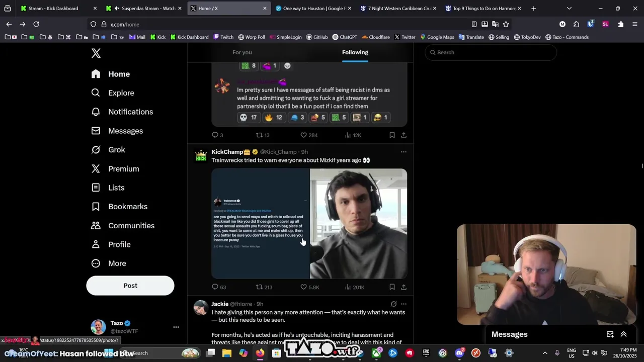Share the top post with 284 likes
Screen dimensions: 644x362
(x=404, y=135)
